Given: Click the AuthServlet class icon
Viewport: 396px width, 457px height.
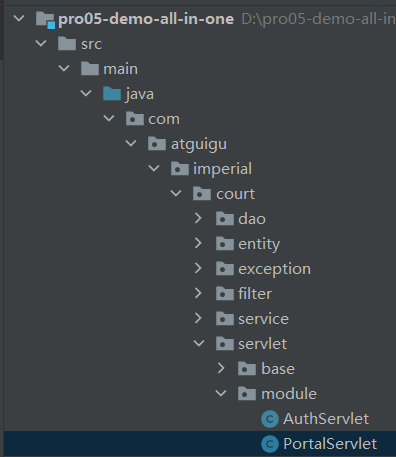Looking at the screenshot, I should click(x=270, y=419).
